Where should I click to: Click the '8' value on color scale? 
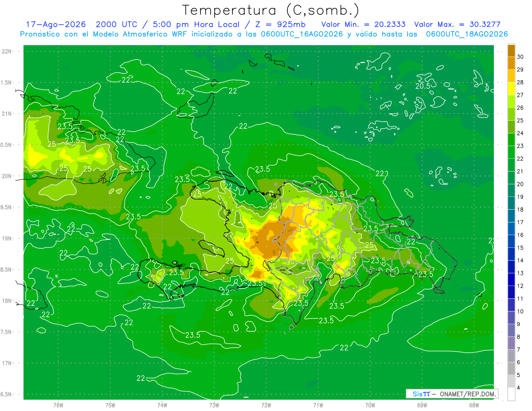click(518, 337)
